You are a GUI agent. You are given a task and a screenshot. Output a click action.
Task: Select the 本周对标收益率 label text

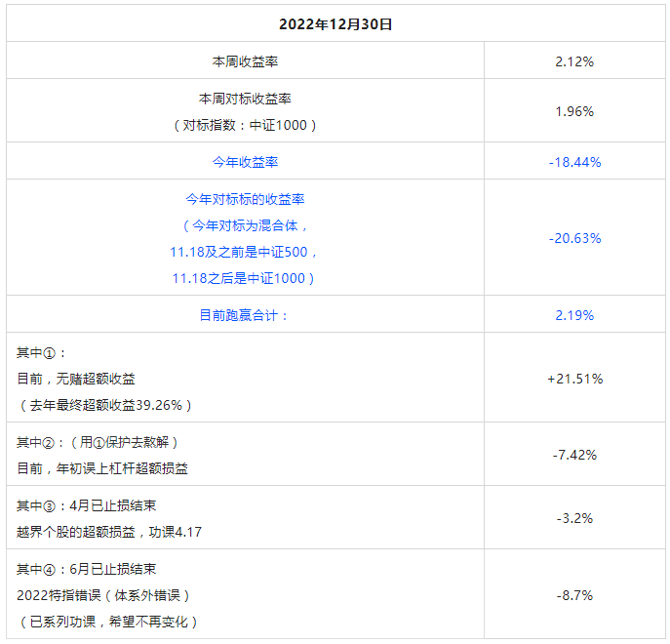[x=245, y=99]
